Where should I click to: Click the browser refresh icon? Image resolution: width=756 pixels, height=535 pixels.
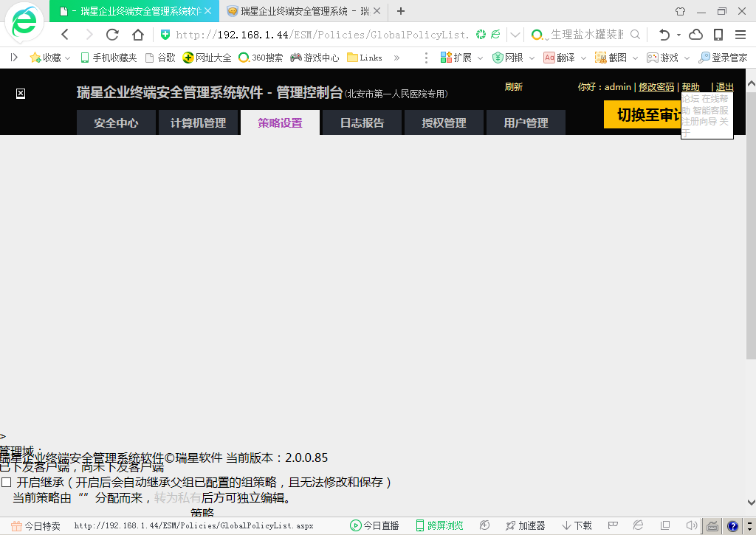[112, 35]
